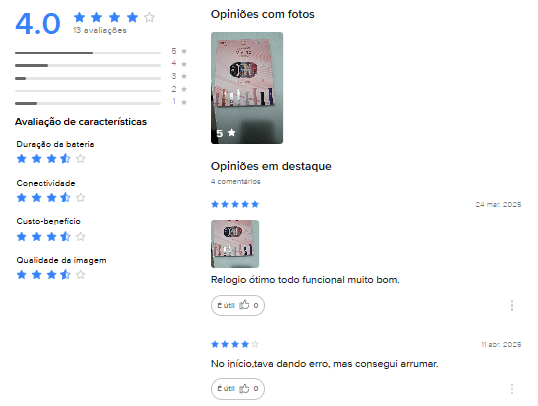This screenshot has width=538, height=406.
Task: Click the overall rating stars next to 4.0
Action: pyautogui.click(x=114, y=17)
